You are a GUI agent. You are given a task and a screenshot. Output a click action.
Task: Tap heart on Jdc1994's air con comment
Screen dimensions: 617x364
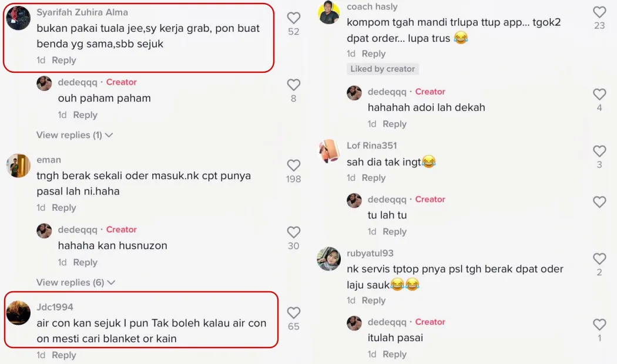point(294,312)
